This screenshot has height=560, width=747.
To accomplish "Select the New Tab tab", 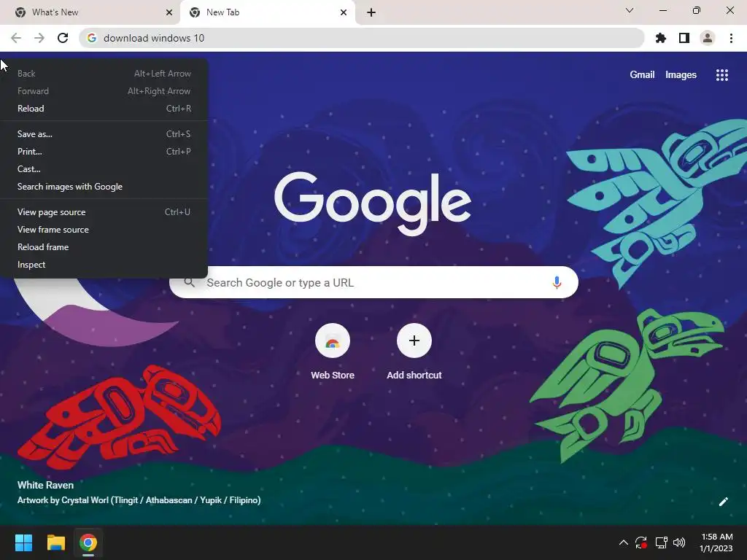I will tap(268, 12).
